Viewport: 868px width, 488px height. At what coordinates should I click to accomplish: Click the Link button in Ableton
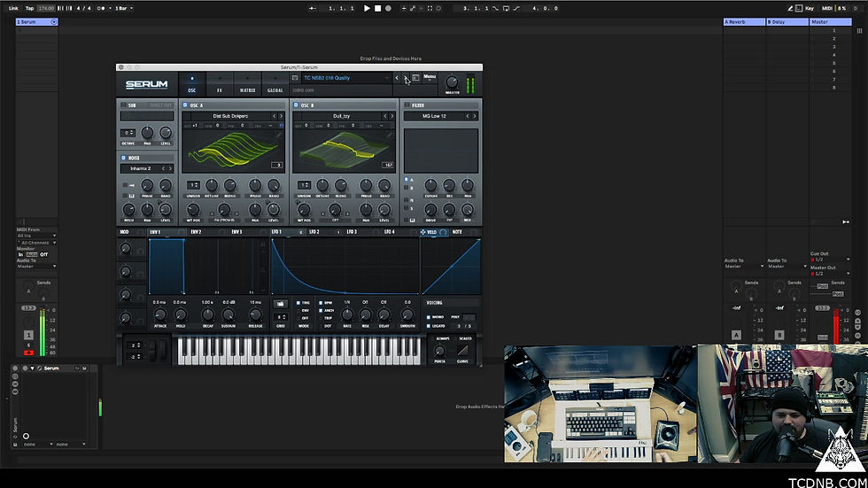click(x=13, y=8)
